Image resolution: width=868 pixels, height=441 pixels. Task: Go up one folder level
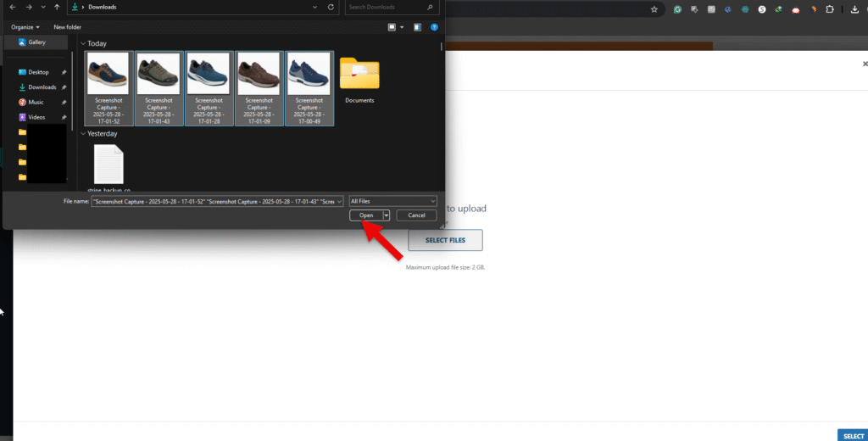tap(57, 7)
